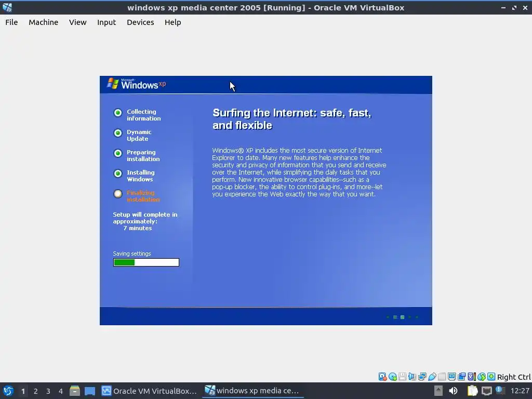532x399 pixels.
Task: Click the Saving settings progress bar
Action: (x=146, y=262)
